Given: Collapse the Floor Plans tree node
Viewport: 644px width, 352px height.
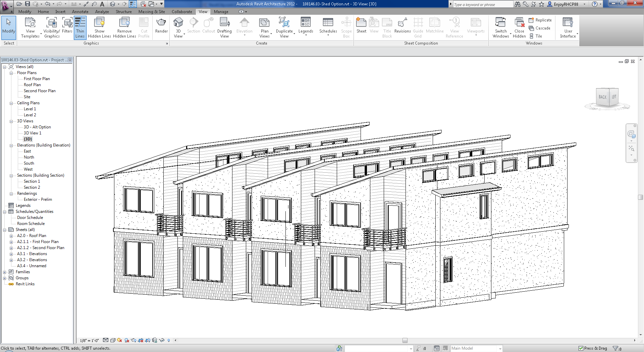Looking at the screenshot, I should pyautogui.click(x=11, y=73).
